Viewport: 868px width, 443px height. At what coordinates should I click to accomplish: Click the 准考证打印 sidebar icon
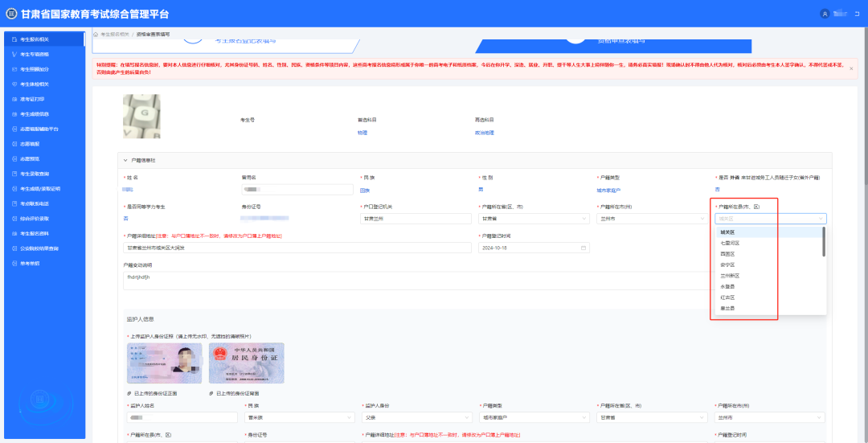pos(11,99)
